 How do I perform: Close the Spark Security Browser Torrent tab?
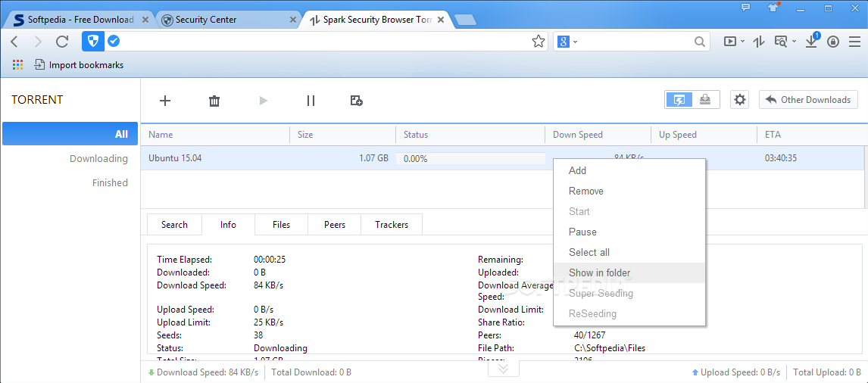tap(442, 20)
